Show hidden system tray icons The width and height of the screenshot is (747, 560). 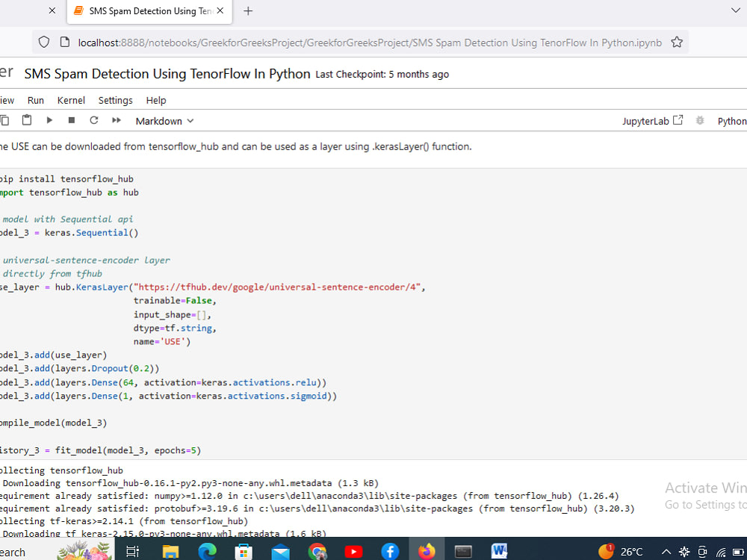pyautogui.click(x=666, y=551)
